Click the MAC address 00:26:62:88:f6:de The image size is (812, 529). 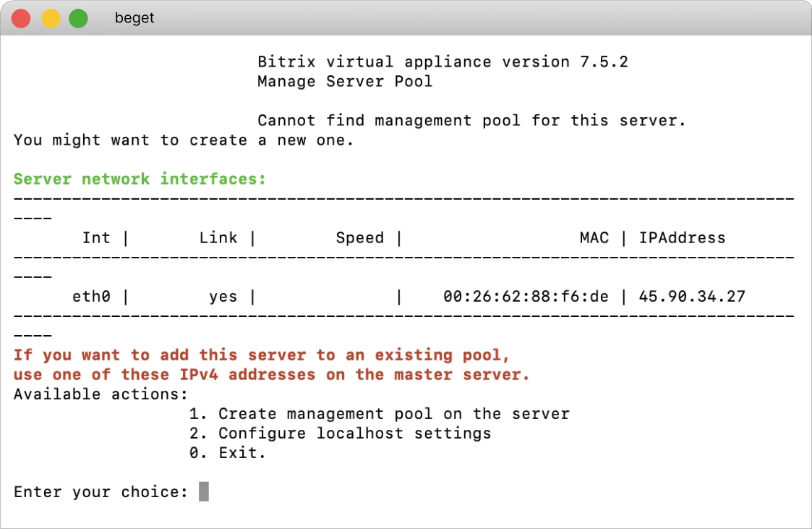click(526, 296)
